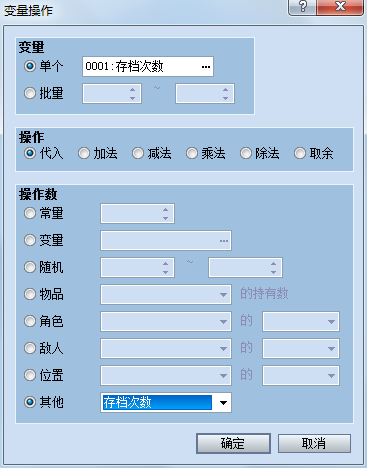
Task: Click the 随机 maximum value spinner
Action: pos(245,268)
